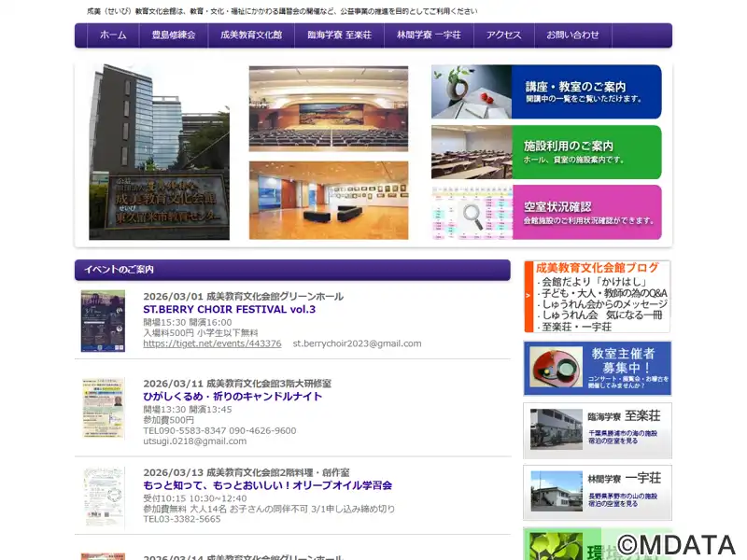The height and width of the screenshot is (560, 747).
Task: Click the choir festival flyer thumbnail
Action: pos(103,321)
